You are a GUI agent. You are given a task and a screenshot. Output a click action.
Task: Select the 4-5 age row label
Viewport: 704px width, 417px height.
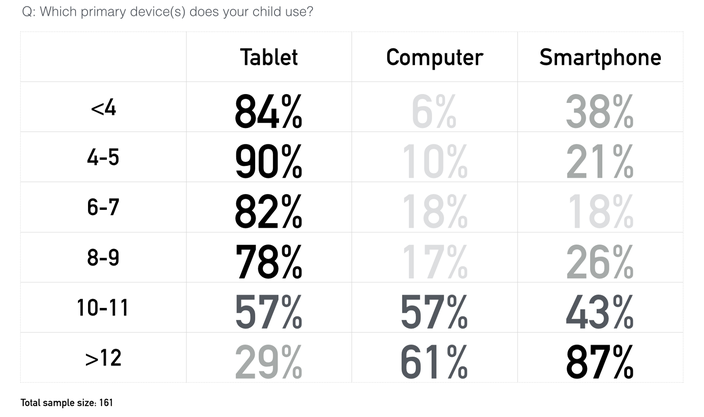[103, 158]
